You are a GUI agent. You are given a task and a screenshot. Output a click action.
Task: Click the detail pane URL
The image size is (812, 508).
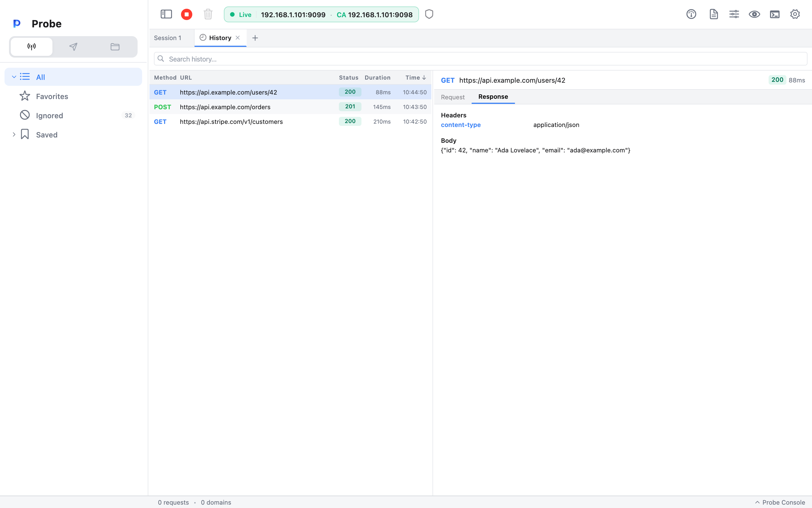[512, 80]
